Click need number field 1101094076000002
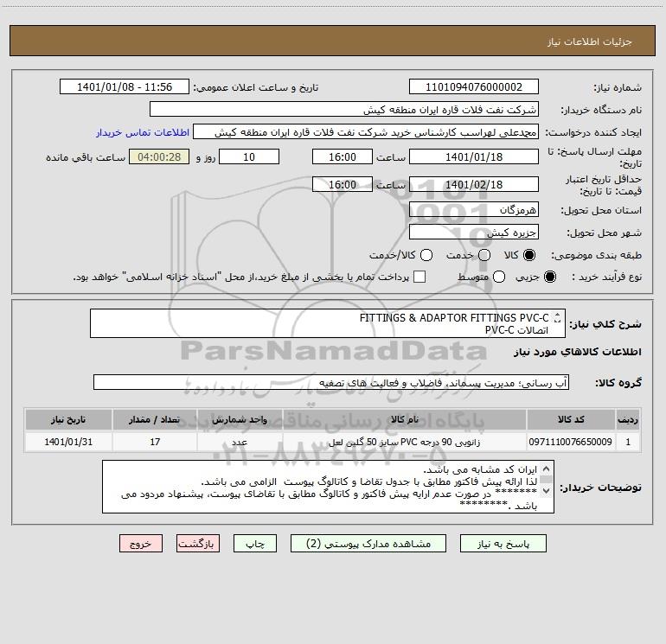The image size is (666, 644). 474,87
